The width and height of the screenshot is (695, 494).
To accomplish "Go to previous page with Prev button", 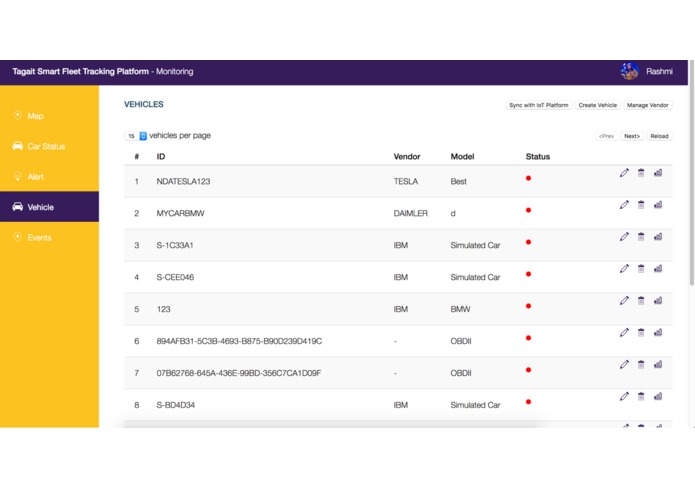I will pos(606,136).
